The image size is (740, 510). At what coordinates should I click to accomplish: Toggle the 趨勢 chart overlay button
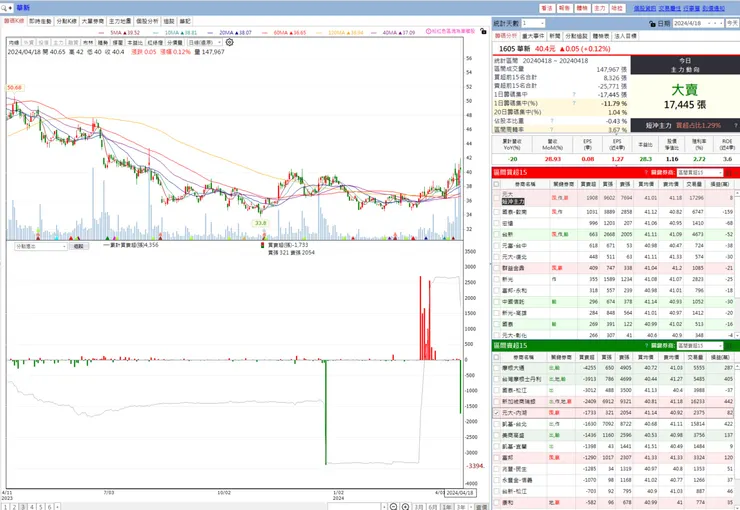103,42
